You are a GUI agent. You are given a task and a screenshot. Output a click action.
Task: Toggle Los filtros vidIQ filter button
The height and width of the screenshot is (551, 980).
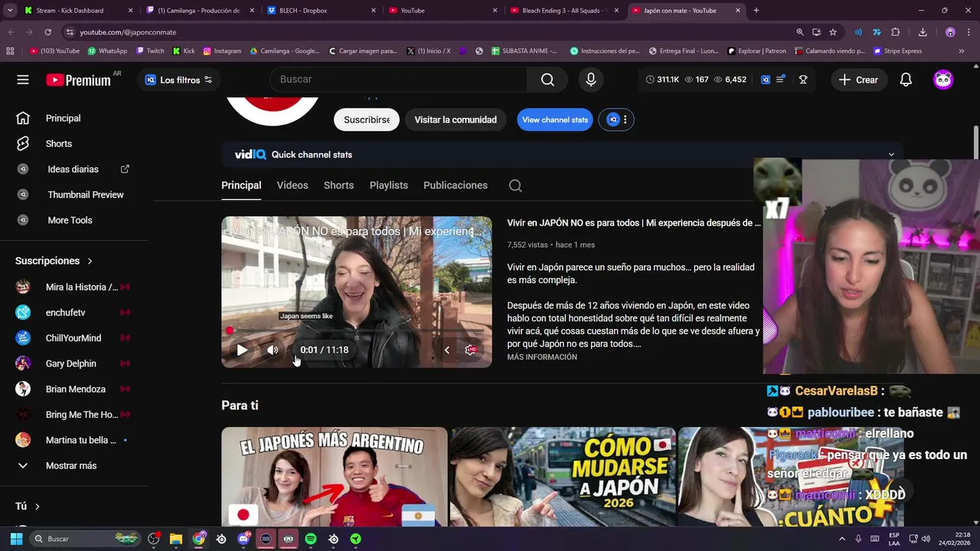[x=178, y=80]
